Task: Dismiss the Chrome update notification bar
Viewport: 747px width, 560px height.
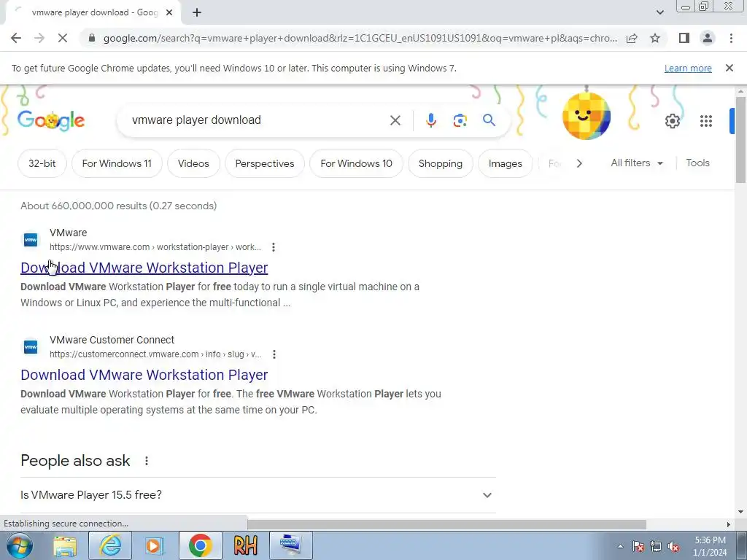Action: (729, 68)
